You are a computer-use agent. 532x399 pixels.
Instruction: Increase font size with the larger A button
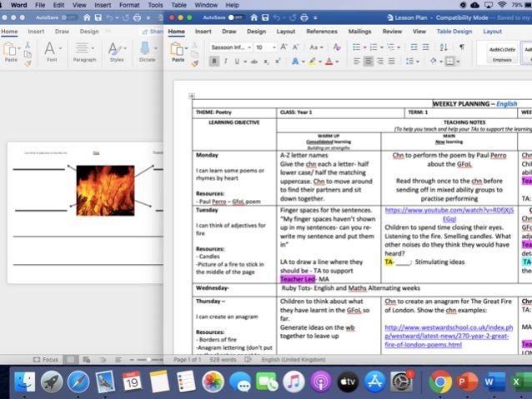(x=284, y=47)
